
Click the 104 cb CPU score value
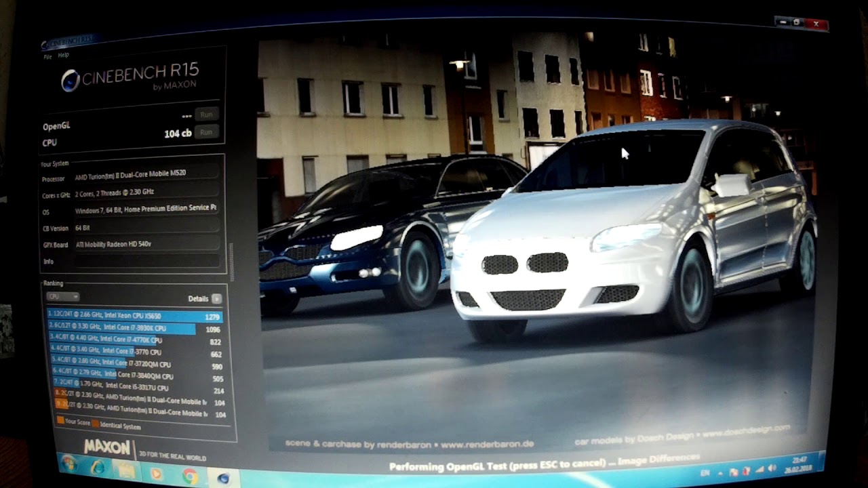[x=178, y=134]
